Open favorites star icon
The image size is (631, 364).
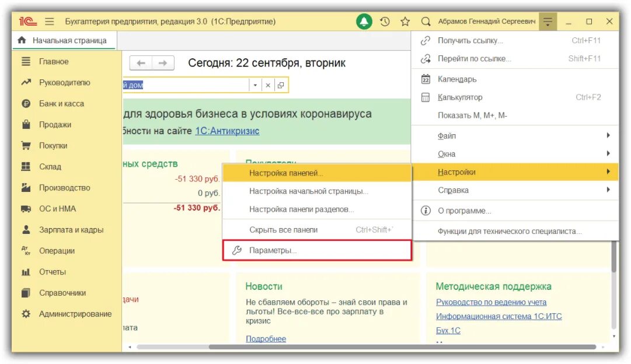405,22
